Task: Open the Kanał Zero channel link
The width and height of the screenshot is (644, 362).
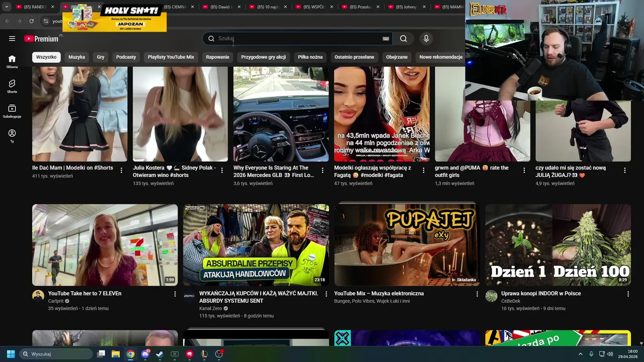Action: [210, 308]
